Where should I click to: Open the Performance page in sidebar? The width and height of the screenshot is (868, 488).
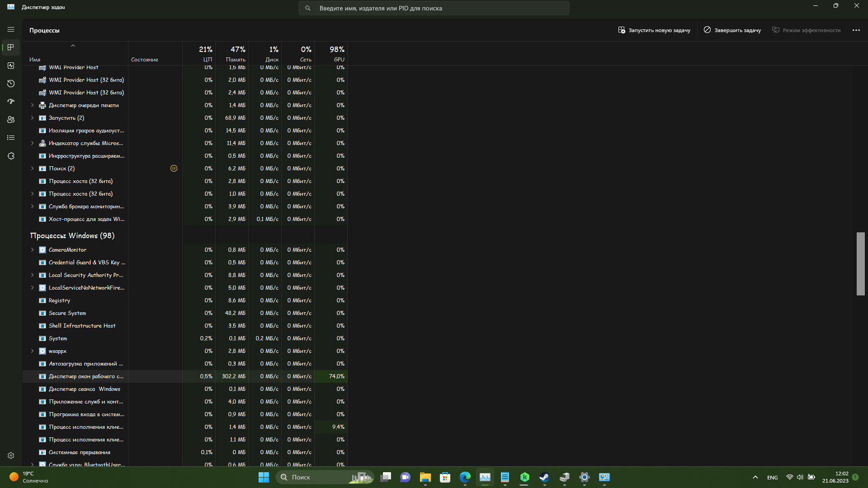[x=11, y=66]
